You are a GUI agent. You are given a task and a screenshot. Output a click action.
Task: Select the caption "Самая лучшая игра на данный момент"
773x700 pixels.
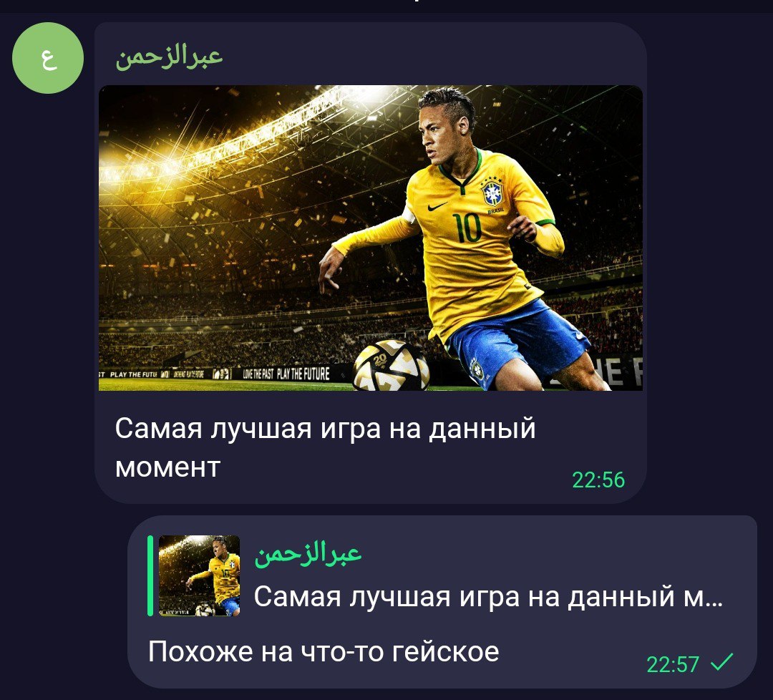(326, 447)
